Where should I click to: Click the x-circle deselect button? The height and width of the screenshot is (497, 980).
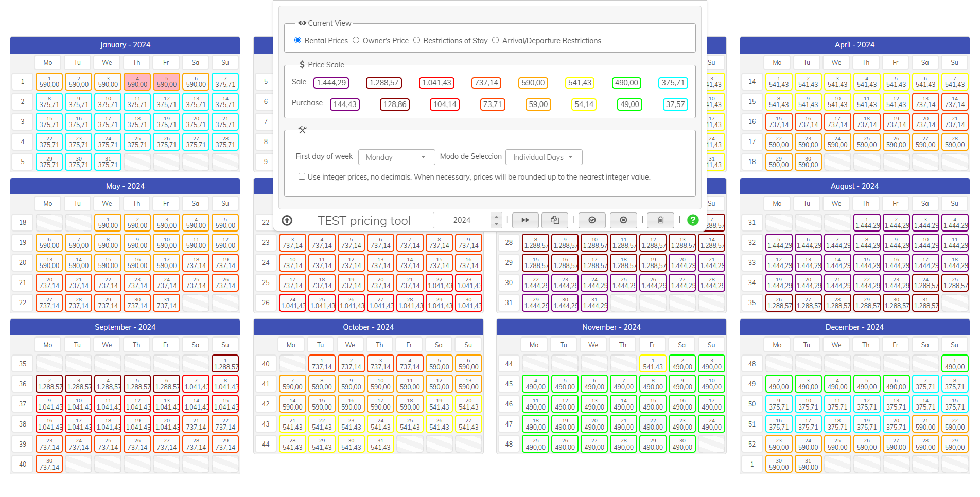623,220
